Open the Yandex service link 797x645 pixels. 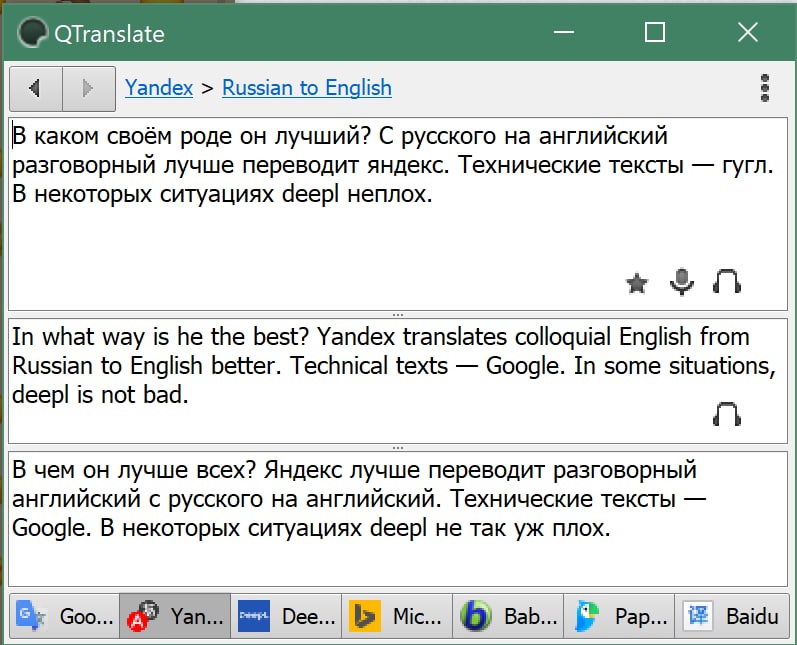coord(159,88)
